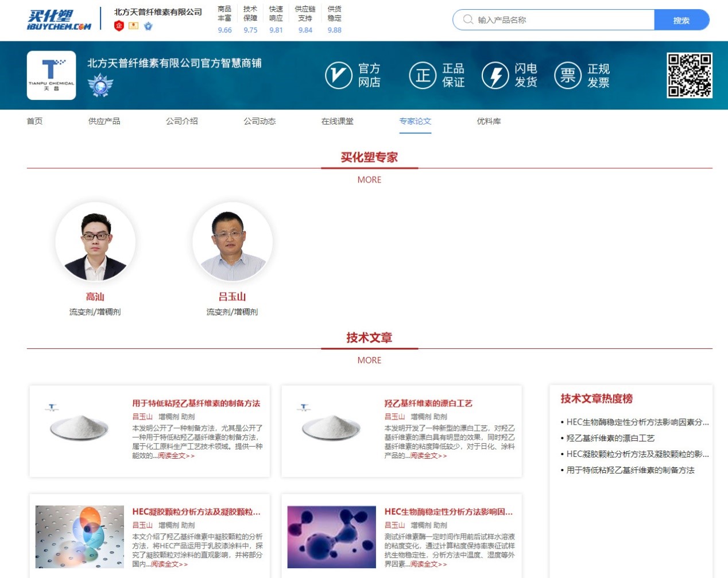Click the blue medal badge under company name
The image size is (728, 578).
click(148, 26)
